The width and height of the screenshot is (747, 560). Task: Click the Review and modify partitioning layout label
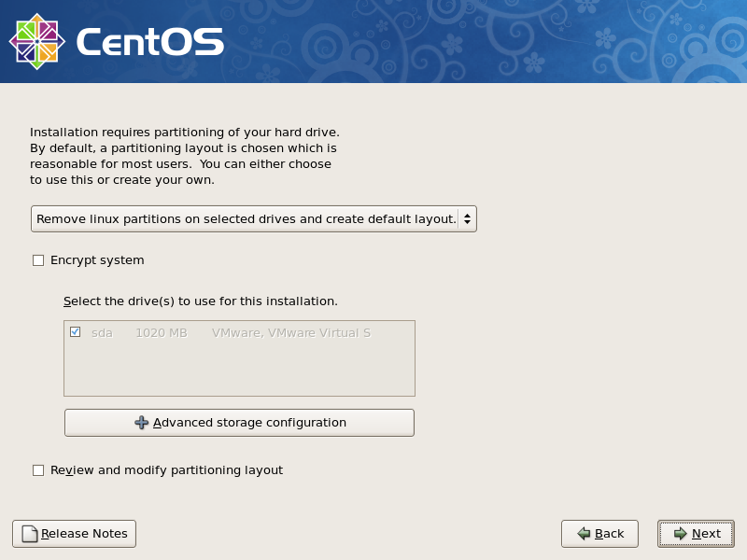tap(166, 470)
